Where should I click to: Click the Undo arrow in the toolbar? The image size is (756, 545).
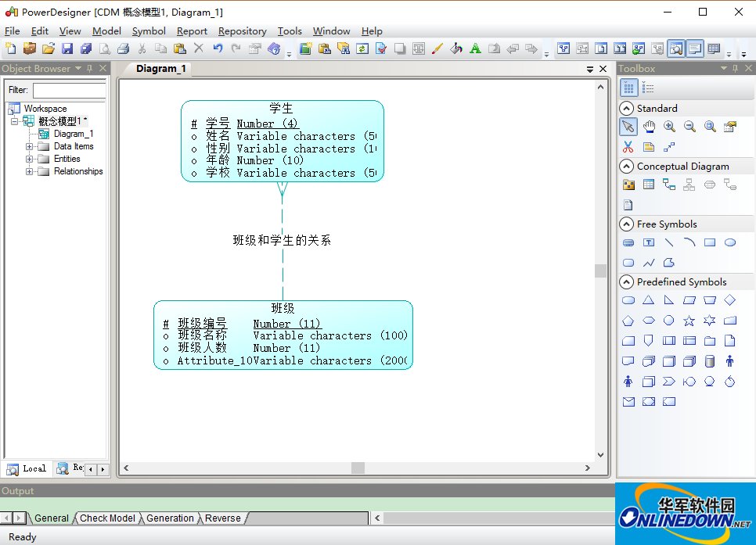(218, 48)
